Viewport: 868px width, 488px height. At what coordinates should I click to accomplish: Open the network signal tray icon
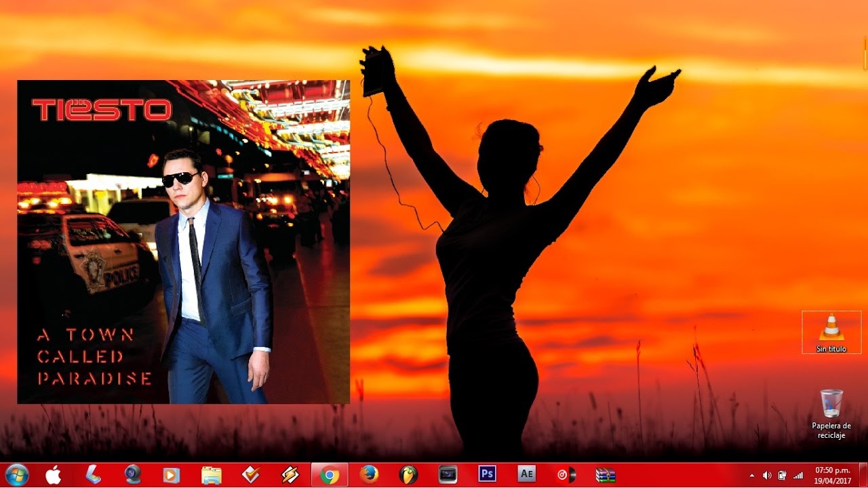pos(798,475)
